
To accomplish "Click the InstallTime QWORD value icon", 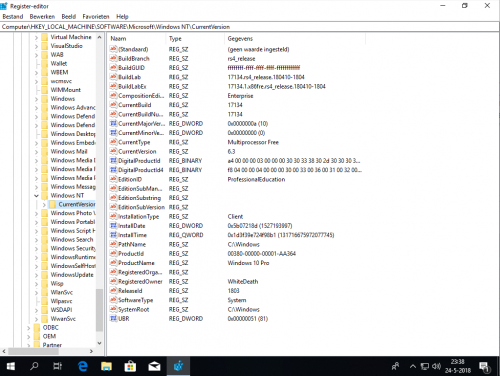I will (x=113, y=235).
